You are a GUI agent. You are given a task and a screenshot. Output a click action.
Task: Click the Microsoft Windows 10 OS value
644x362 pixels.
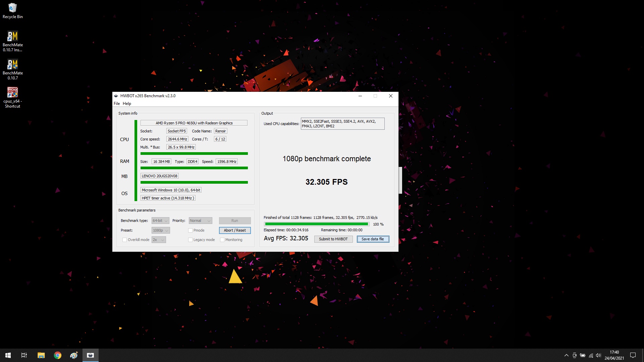(171, 190)
